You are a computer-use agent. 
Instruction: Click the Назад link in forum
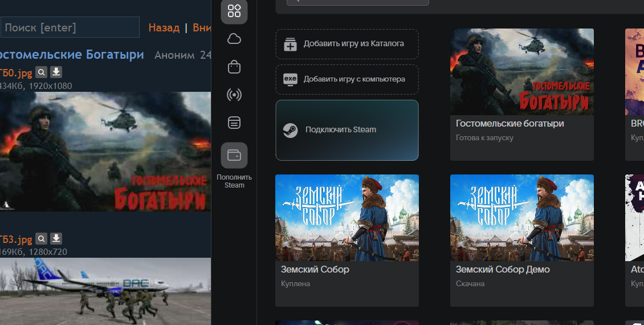click(x=164, y=27)
